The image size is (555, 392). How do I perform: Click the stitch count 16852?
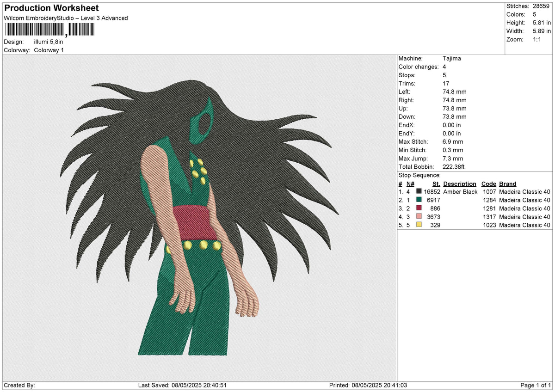(432, 191)
